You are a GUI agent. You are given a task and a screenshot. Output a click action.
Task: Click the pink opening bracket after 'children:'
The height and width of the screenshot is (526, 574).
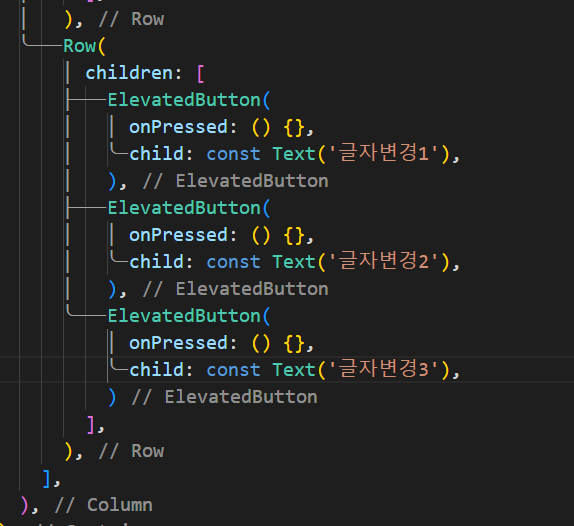(201, 73)
